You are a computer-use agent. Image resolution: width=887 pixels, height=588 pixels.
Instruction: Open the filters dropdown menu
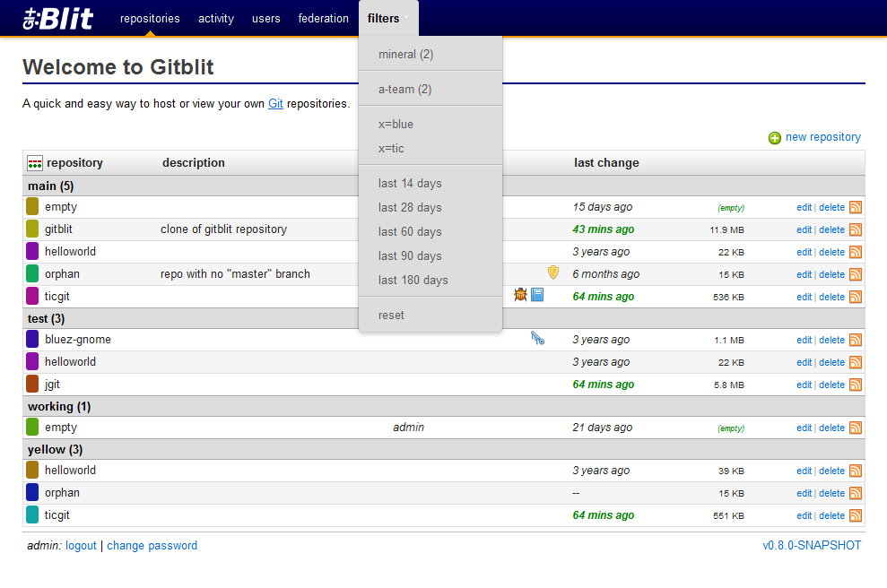point(388,19)
